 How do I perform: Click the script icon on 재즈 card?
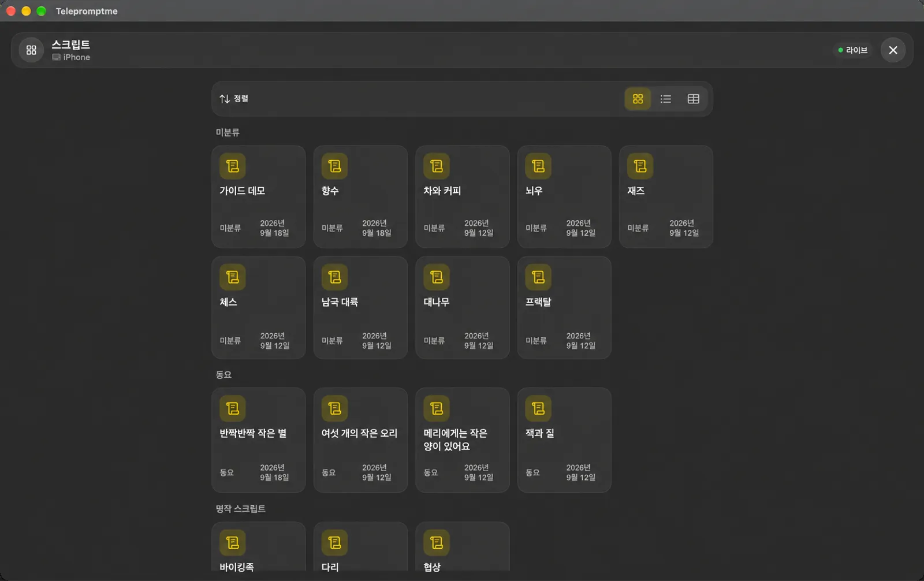tap(640, 166)
